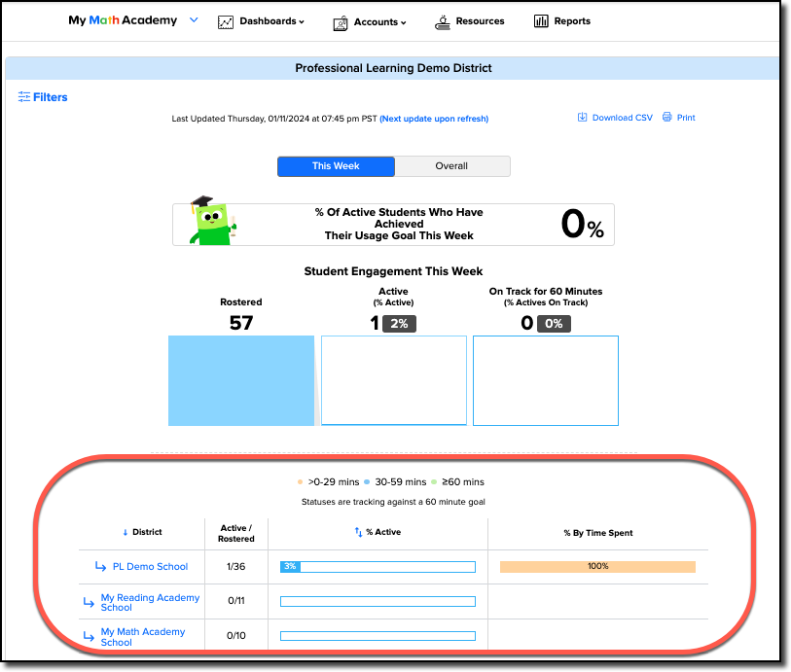Click the Resources icon in navigation
791x672 pixels.
point(443,22)
